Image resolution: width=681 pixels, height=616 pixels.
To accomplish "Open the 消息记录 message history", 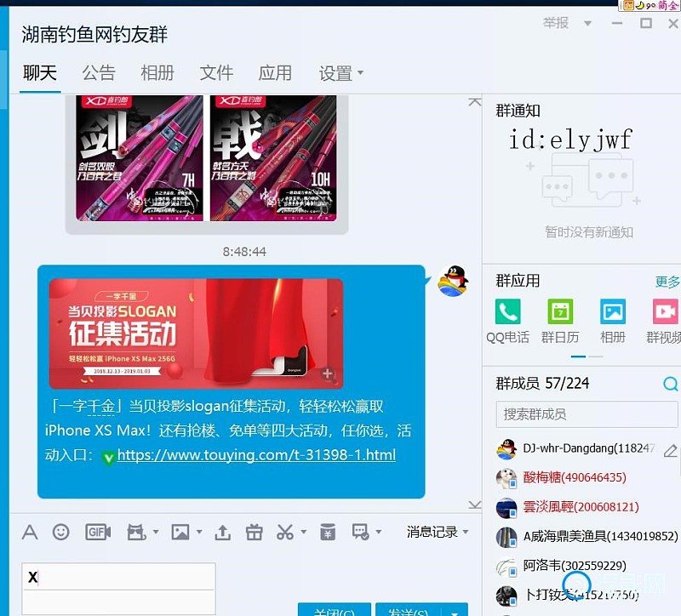I will click(x=432, y=532).
